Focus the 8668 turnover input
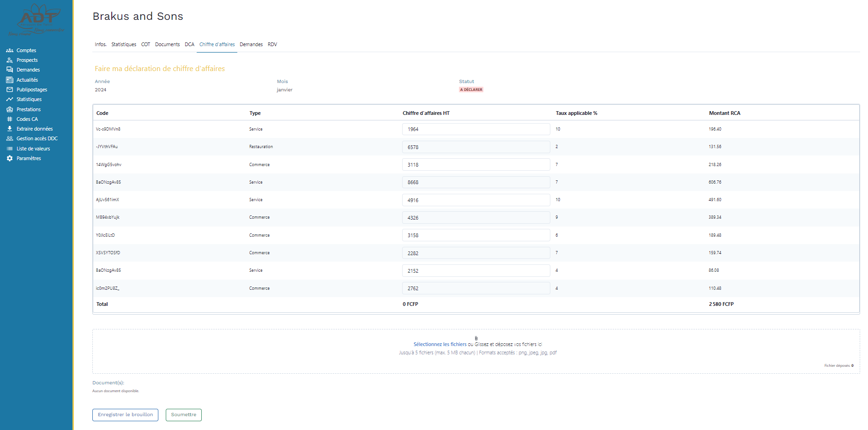 476,182
